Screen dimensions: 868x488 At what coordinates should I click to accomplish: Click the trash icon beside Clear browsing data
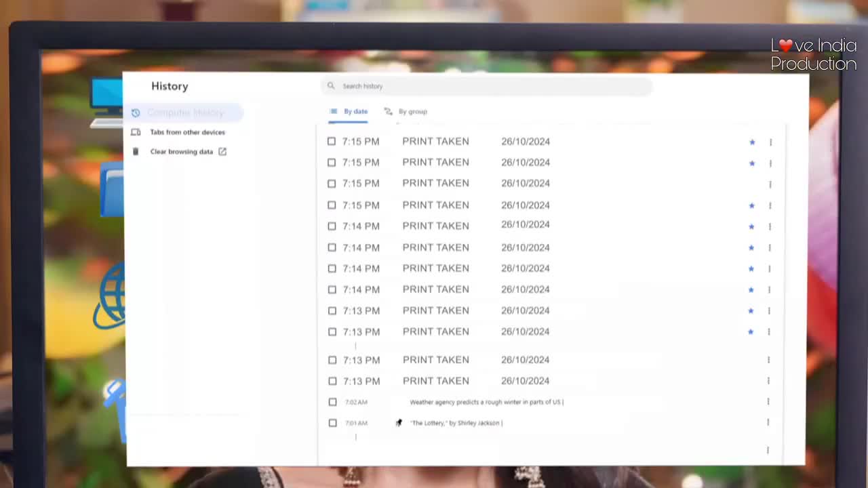point(136,152)
